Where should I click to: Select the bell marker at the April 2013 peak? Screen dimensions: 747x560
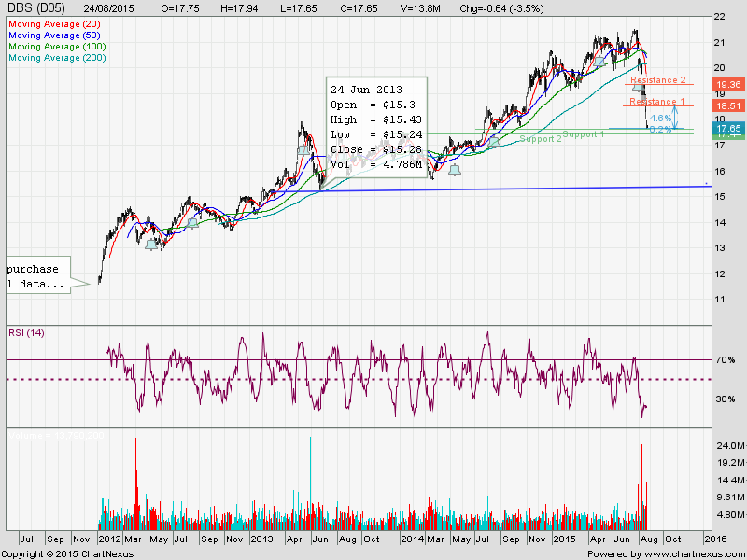[303, 151]
